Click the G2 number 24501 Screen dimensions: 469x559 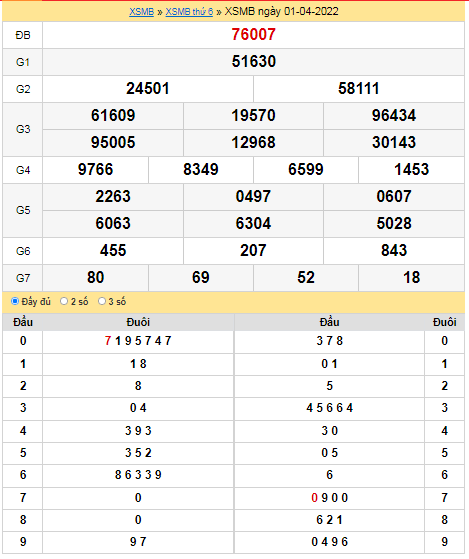(148, 88)
